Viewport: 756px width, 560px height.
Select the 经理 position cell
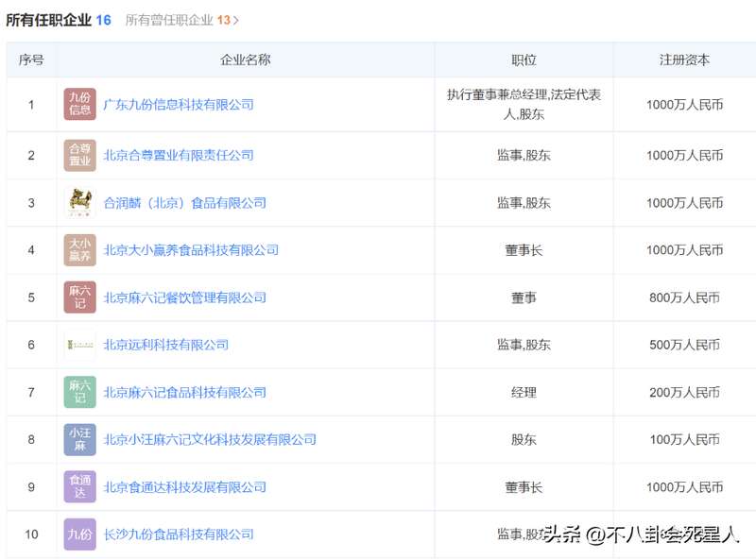coord(524,392)
